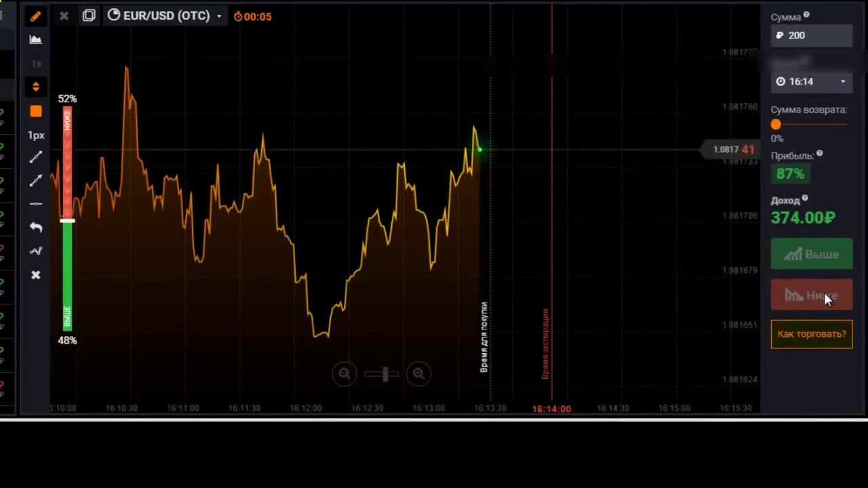This screenshot has width=868, height=488.
Task: Open the orange drawing color swatch
Action: point(36,111)
